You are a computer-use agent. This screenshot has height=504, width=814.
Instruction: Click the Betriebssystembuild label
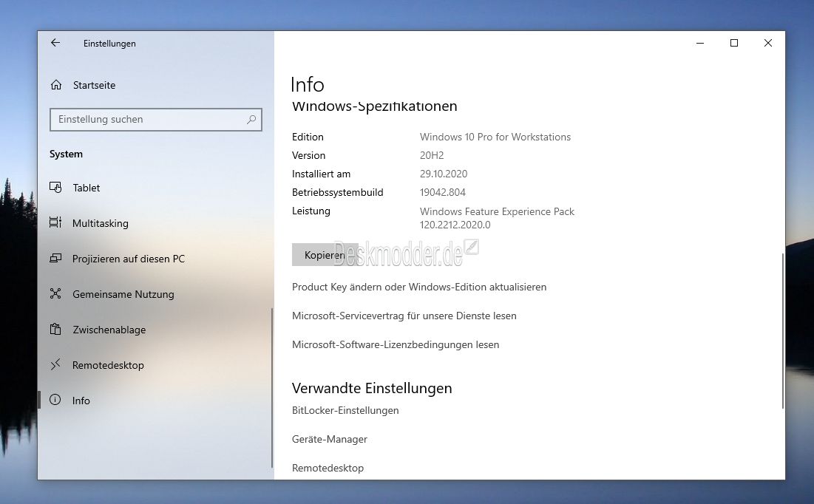tap(337, 193)
